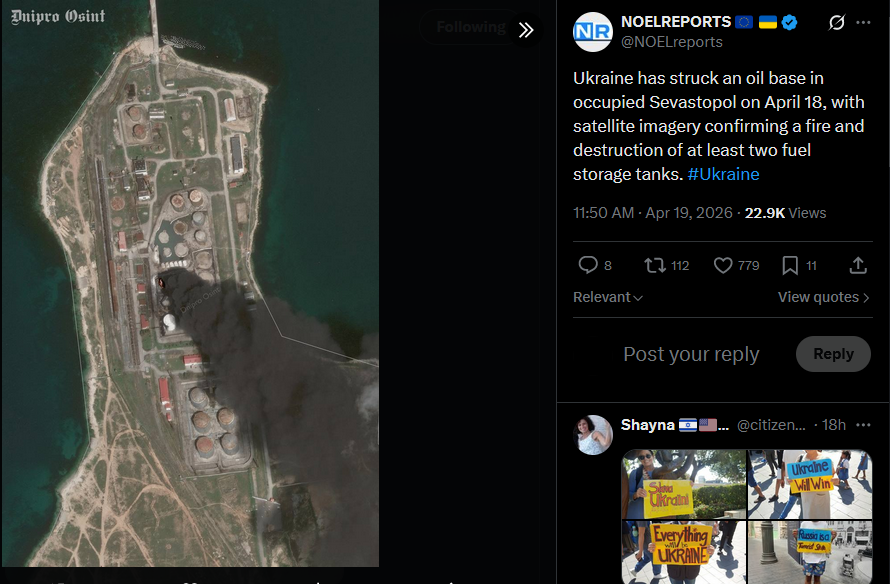Click the Grok icon on the post
Screen dimensions: 890x584
[836, 22]
